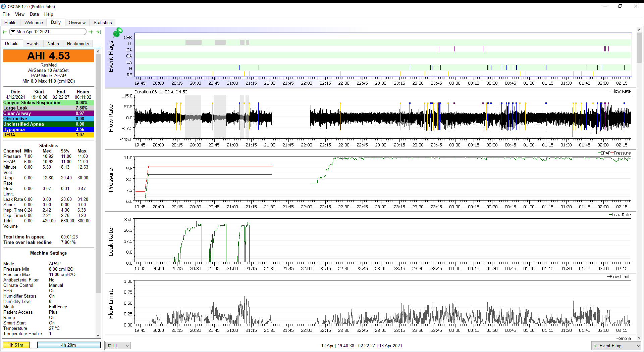Open the date picker dropdown Mon Apr 12 2021

click(48, 32)
